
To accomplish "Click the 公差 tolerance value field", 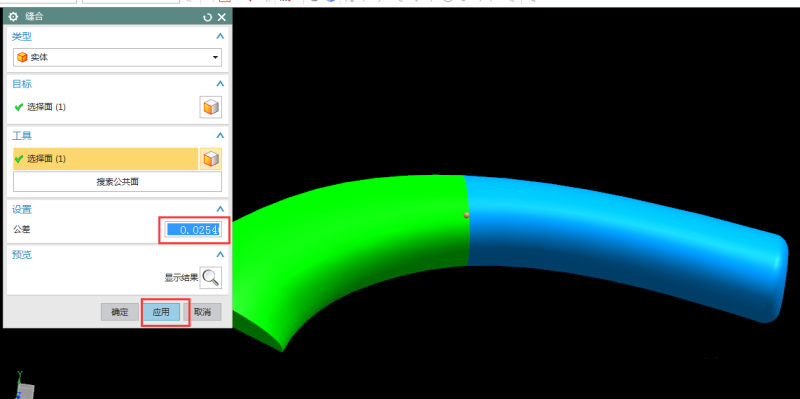I will pyautogui.click(x=193, y=230).
